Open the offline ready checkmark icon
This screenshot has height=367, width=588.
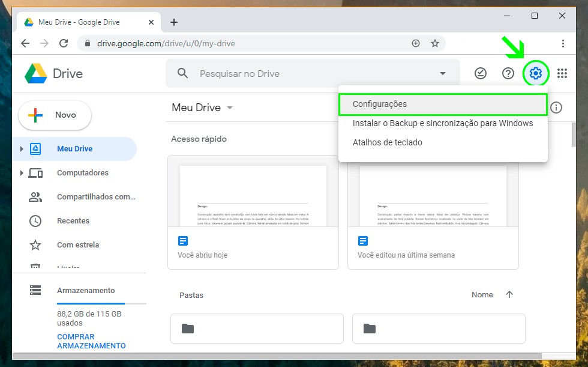point(481,73)
